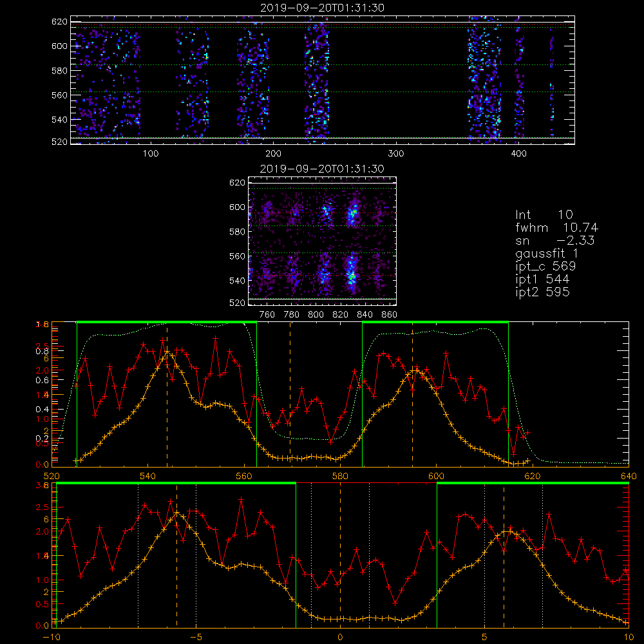Click the brightest upper spot near 830 in middle image
Image resolution: width=644 pixels, height=644 pixels.
click(352, 214)
